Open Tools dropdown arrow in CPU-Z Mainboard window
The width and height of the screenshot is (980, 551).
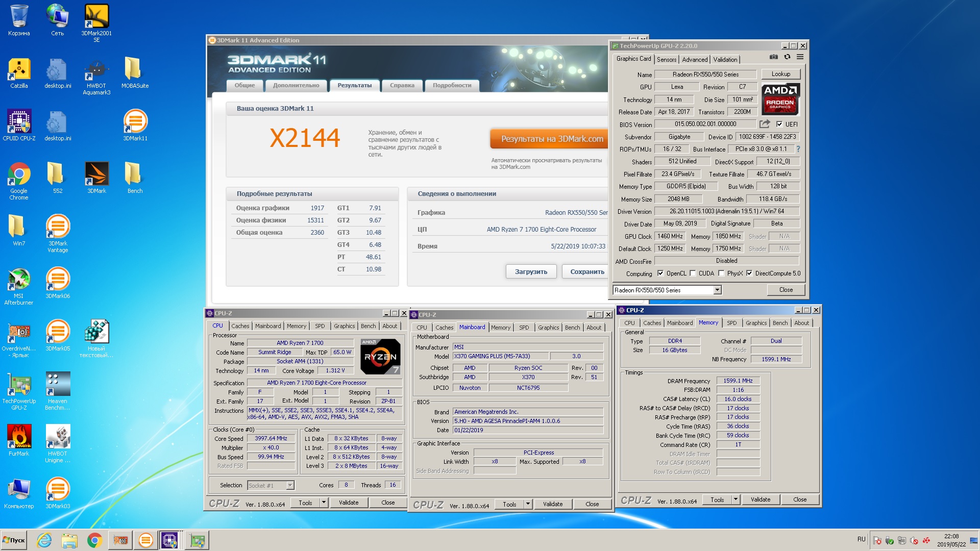pos(528,504)
